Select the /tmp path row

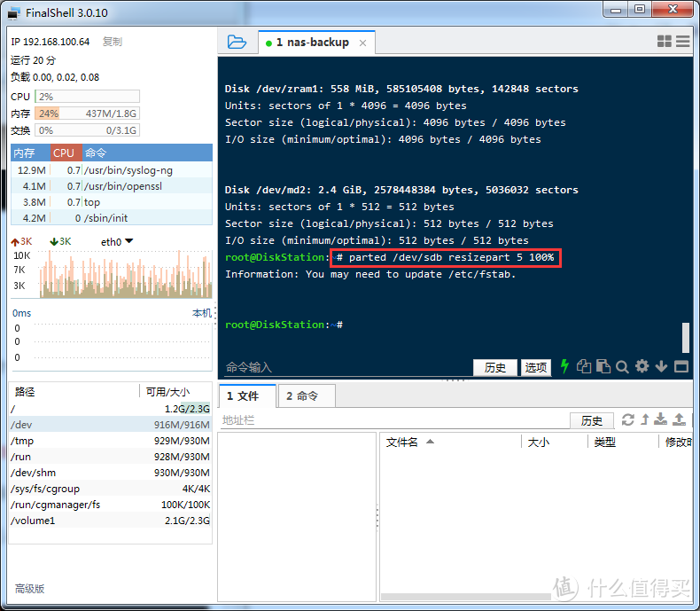pos(110,441)
